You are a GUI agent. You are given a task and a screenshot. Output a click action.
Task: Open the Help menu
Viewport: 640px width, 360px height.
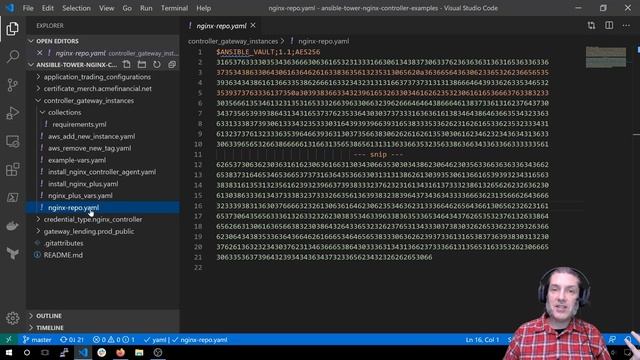coord(203,8)
